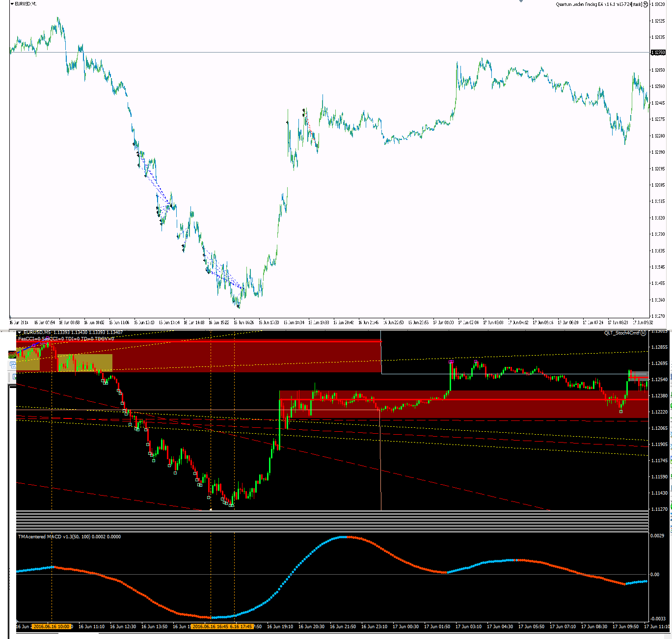The height and width of the screenshot is (639, 672).
Task: Click the 2016.06.16 10:00 time marker
Action: pos(52,627)
